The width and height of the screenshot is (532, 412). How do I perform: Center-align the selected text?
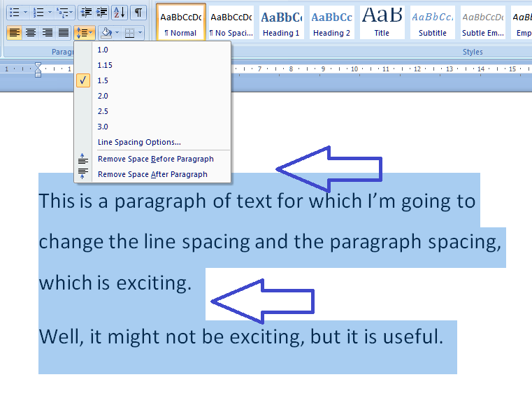pyautogui.click(x=31, y=32)
